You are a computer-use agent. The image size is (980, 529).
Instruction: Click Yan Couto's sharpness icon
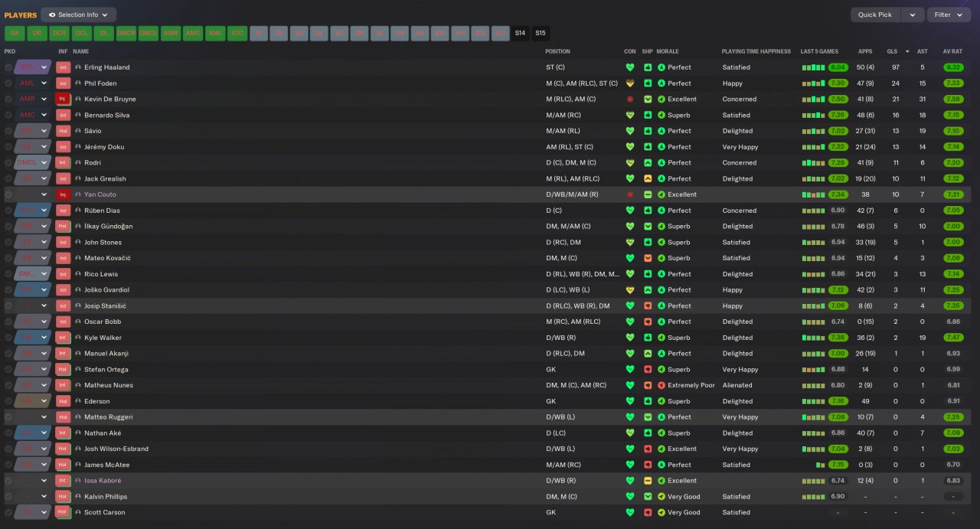[x=648, y=194]
